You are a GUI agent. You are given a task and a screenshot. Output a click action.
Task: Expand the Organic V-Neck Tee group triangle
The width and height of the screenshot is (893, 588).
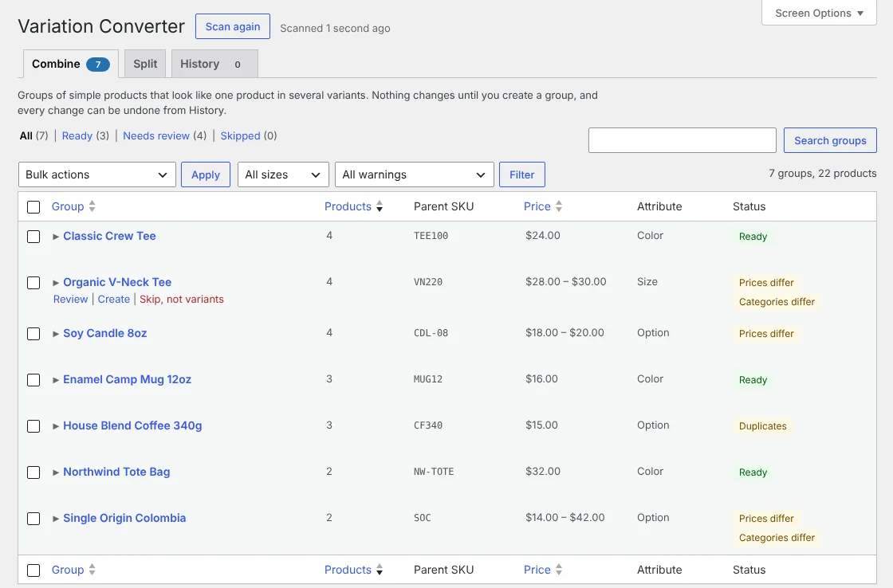[x=56, y=283]
